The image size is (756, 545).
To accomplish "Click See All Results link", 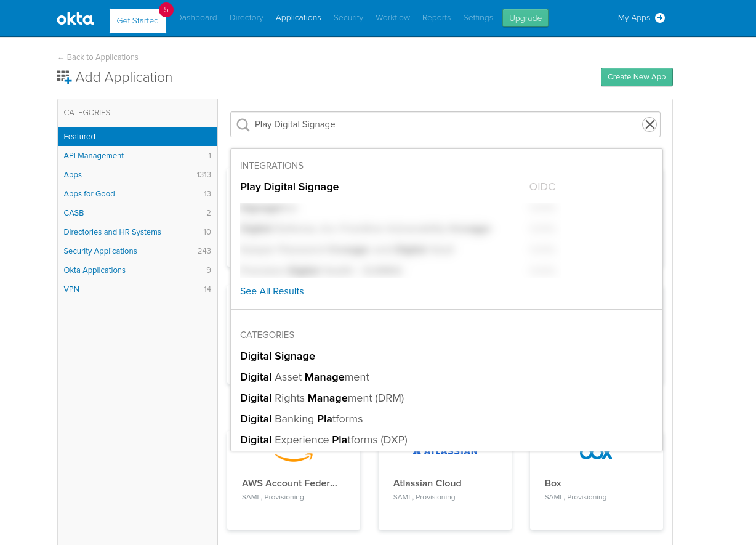I will click(x=272, y=291).
